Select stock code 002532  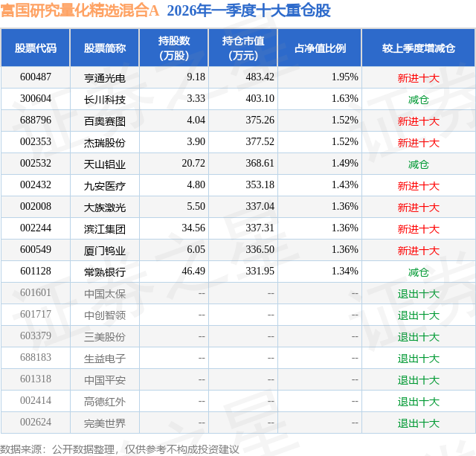pyautogui.click(x=36, y=163)
